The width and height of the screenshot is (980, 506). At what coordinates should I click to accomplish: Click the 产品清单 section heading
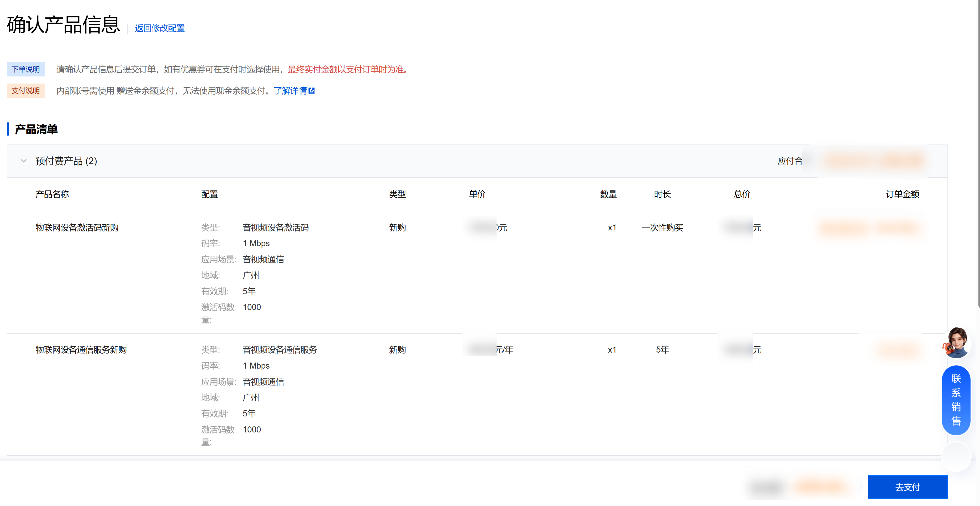point(36,130)
